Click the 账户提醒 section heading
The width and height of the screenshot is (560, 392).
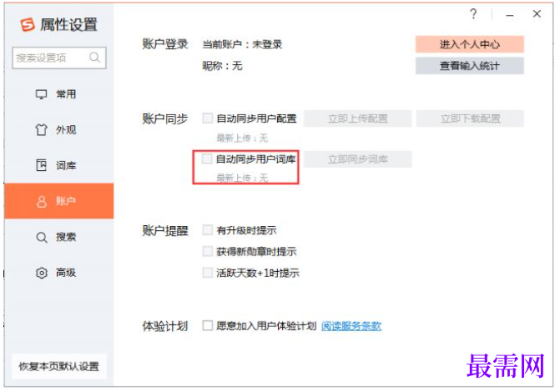tap(165, 231)
